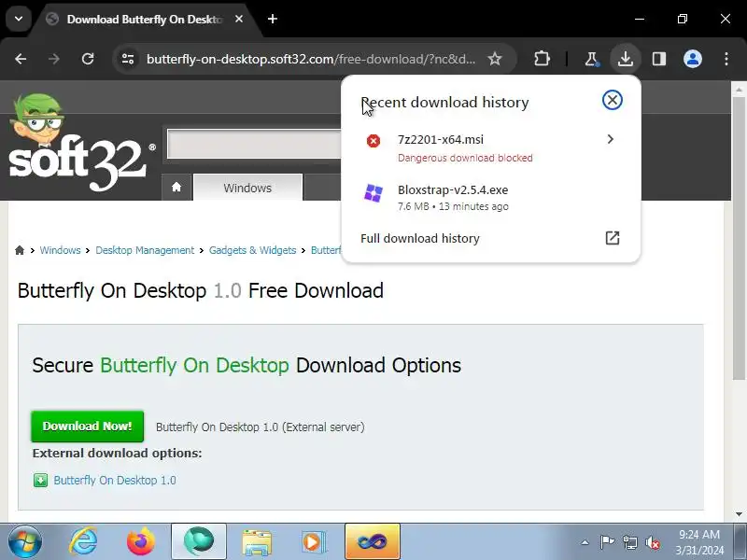
Task: Go to Soft32 home via house tab
Action: point(176,188)
